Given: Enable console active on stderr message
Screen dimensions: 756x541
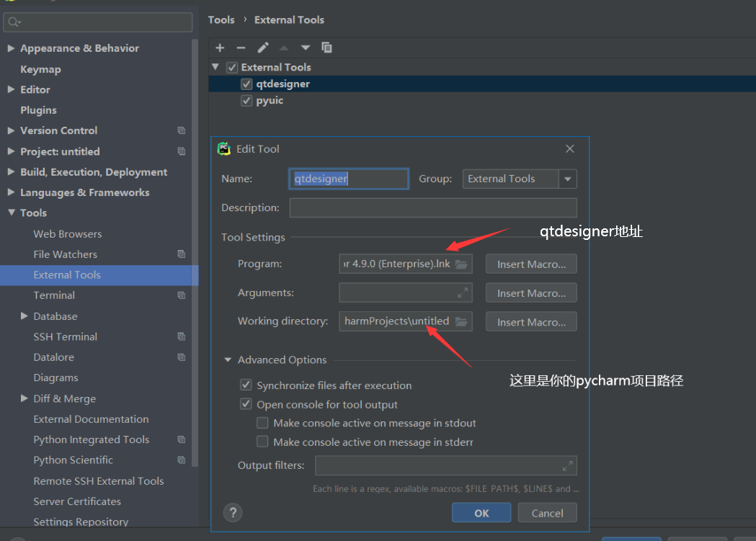Looking at the screenshot, I should point(262,442).
